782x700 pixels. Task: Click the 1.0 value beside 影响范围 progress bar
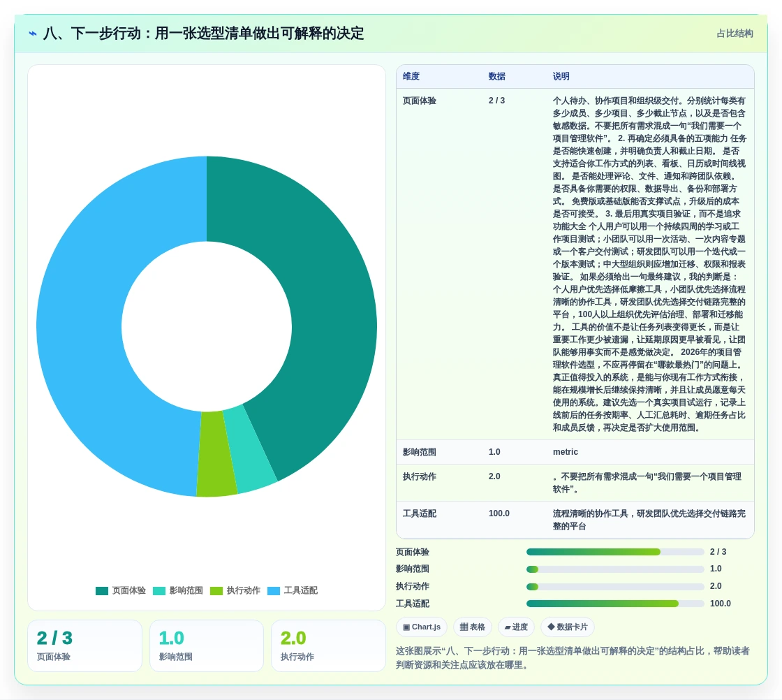(x=716, y=569)
